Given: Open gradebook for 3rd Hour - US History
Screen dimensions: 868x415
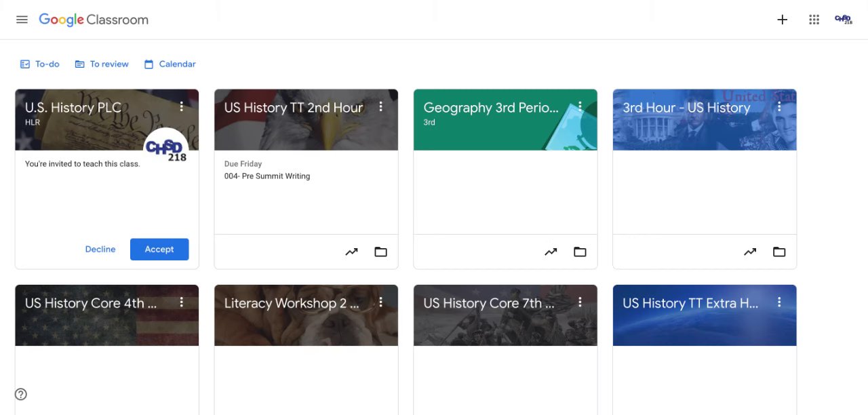Looking at the screenshot, I should coord(750,252).
